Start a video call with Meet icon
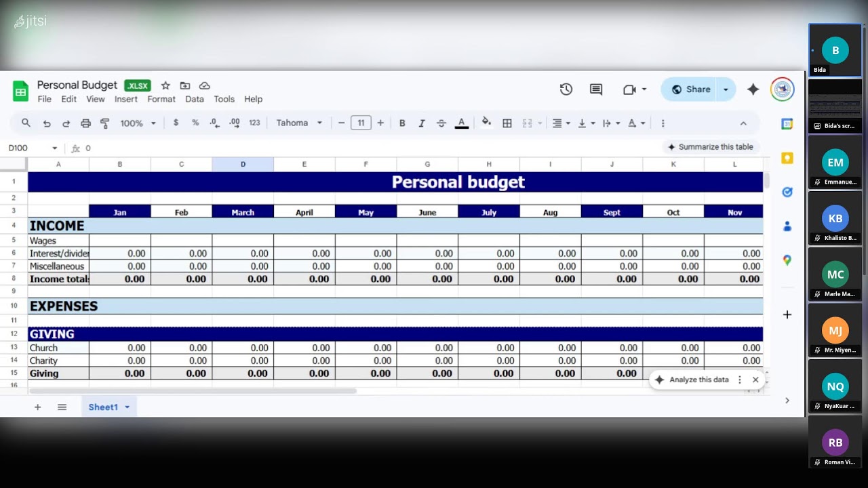The image size is (868, 488). coord(629,89)
